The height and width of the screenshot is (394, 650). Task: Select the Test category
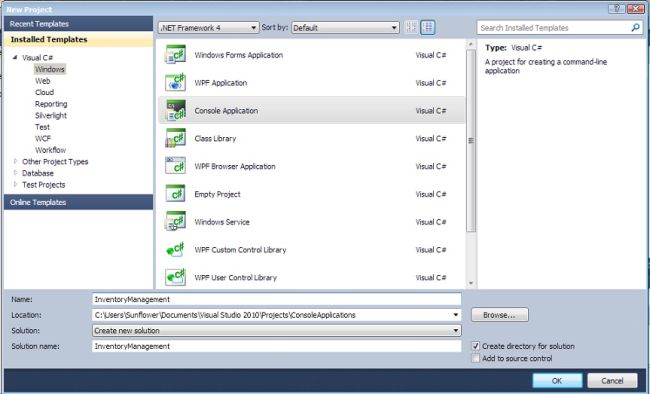coord(42,127)
